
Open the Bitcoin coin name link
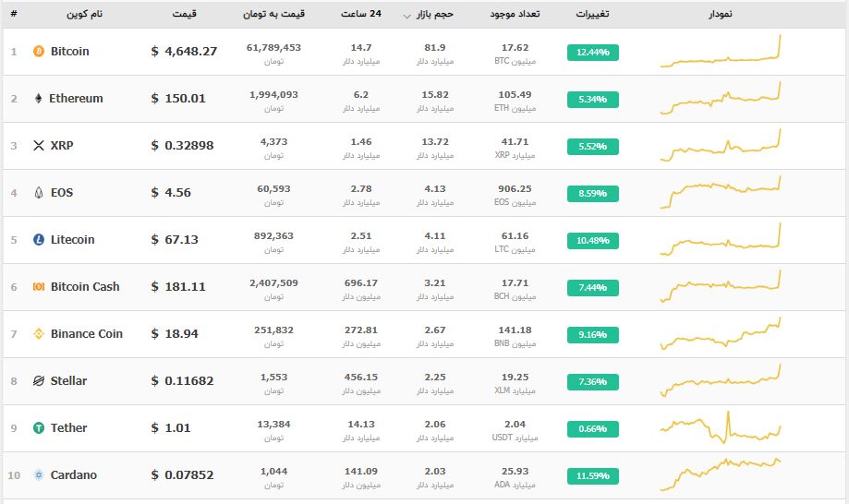(x=70, y=52)
